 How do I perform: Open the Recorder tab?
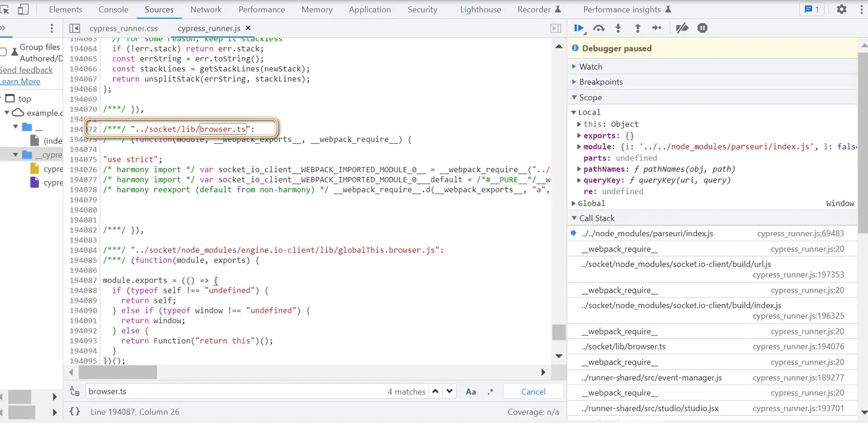tap(539, 9)
